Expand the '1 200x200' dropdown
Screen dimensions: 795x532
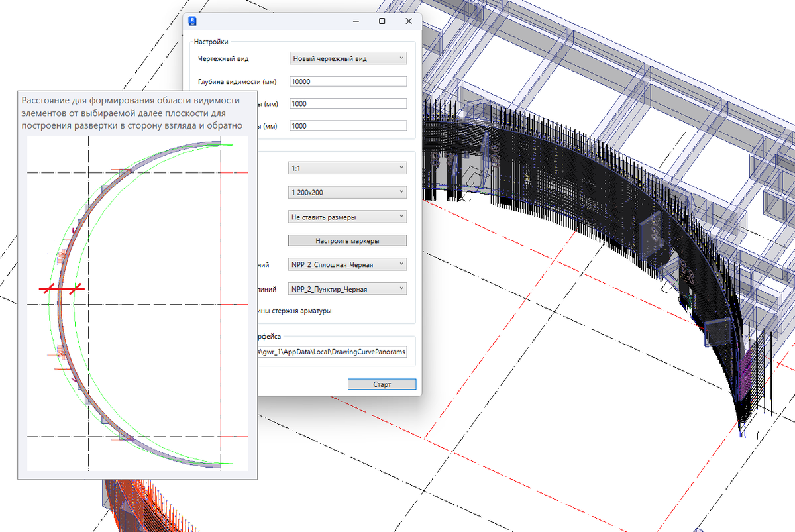[348, 192]
